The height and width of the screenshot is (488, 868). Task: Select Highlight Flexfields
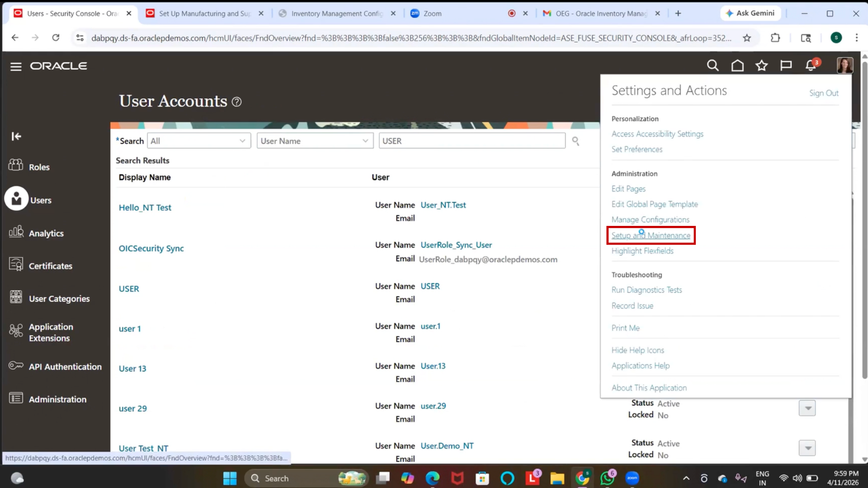coord(642,251)
